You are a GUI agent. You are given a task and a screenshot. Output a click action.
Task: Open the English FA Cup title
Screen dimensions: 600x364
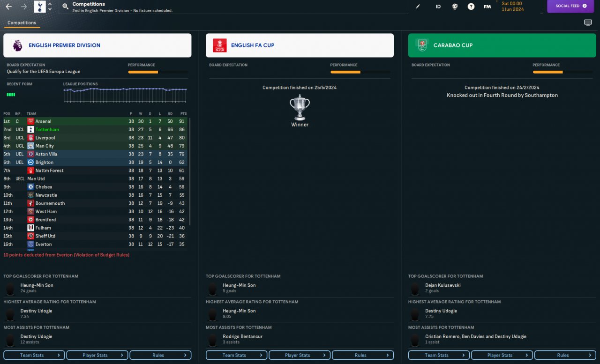click(x=253, y=45)
